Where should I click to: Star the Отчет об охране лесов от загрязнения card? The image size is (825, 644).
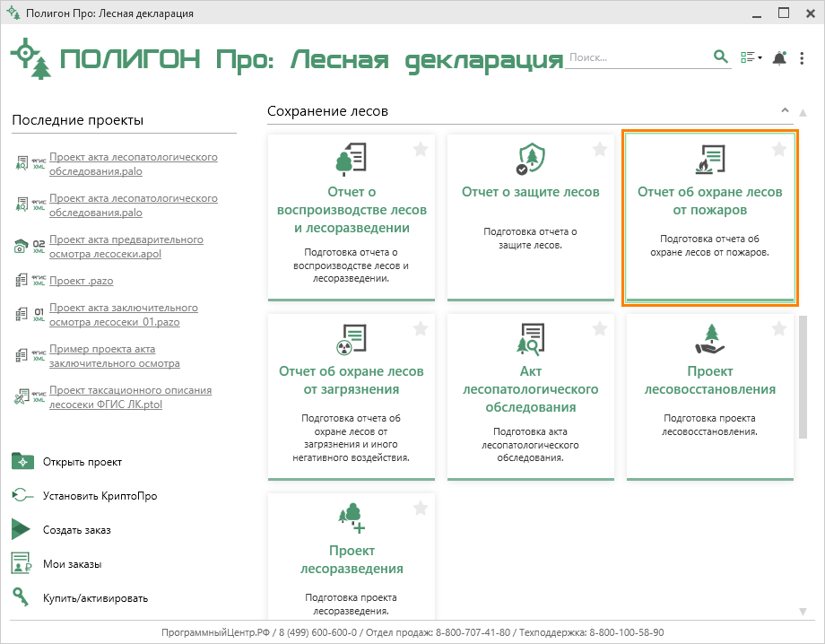coord(421,329)
